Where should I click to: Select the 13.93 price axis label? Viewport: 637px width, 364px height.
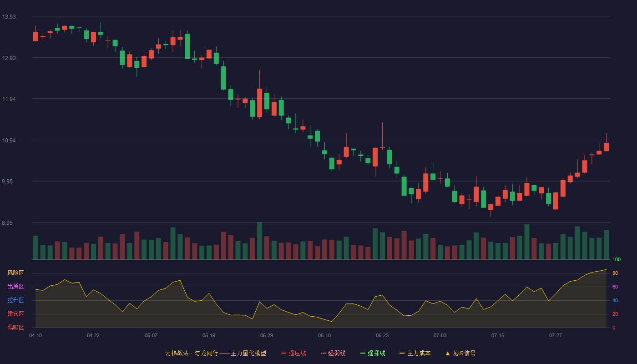point(9,17)
